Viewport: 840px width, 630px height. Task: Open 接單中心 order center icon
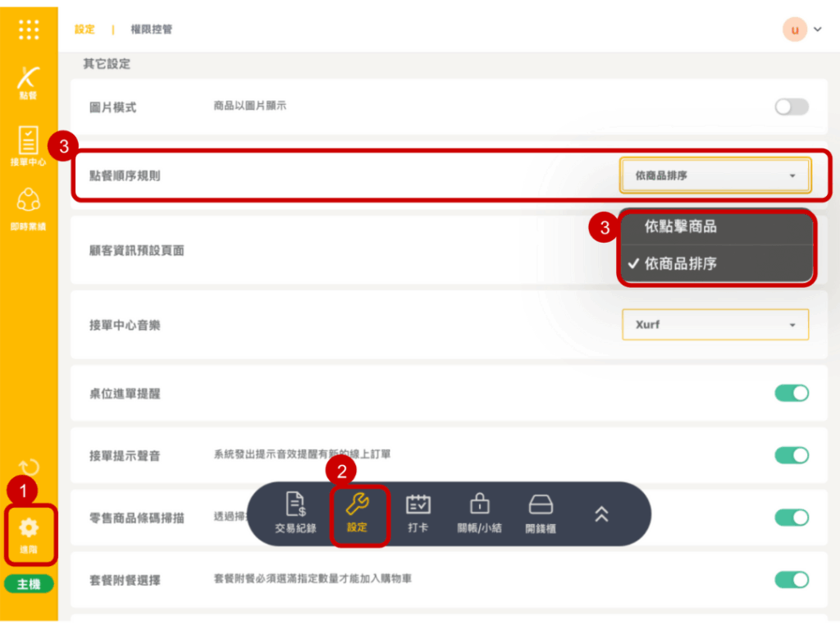click(x=29, y=145)
